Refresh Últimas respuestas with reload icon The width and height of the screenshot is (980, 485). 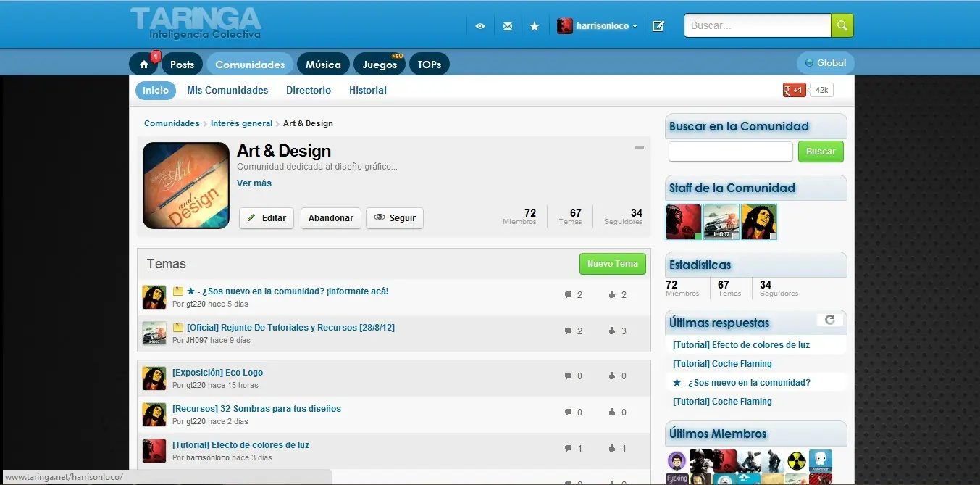[x=830, y=320]
